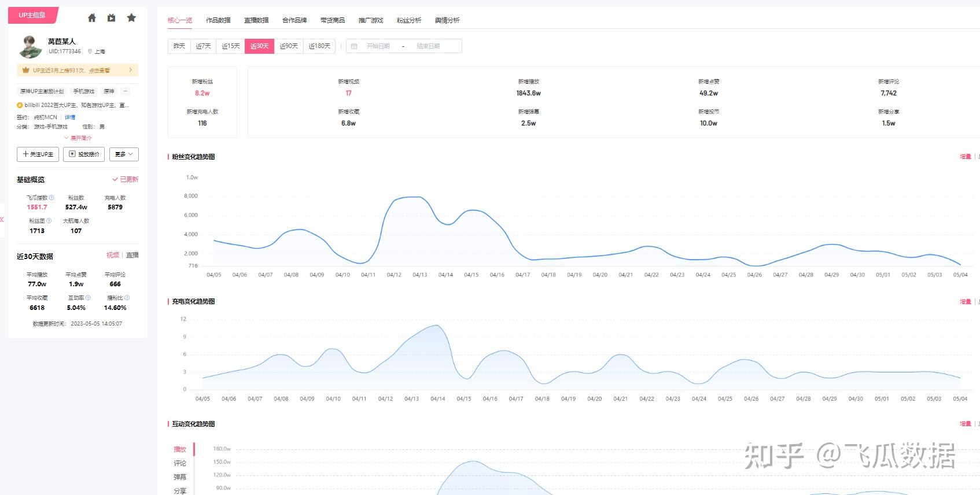Open the video TV icon beside home

[111, 18]
